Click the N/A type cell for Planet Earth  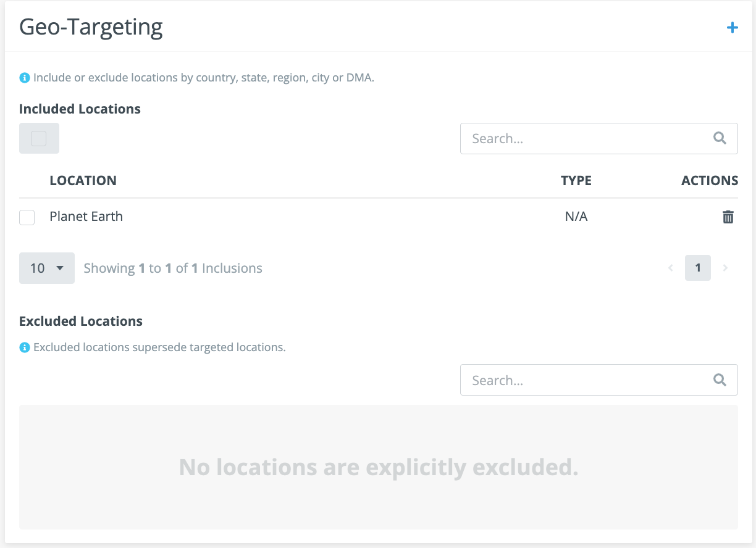(x=576, y=217)
